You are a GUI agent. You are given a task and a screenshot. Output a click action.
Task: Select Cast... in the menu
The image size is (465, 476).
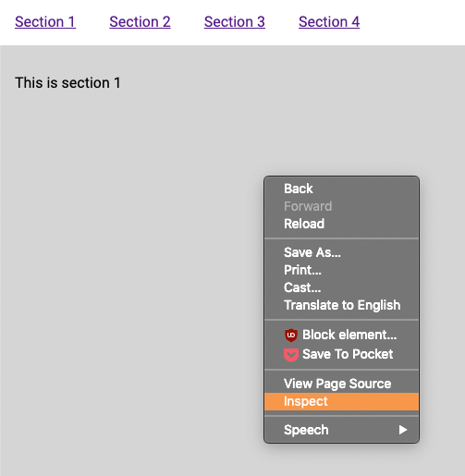[341, 287]
